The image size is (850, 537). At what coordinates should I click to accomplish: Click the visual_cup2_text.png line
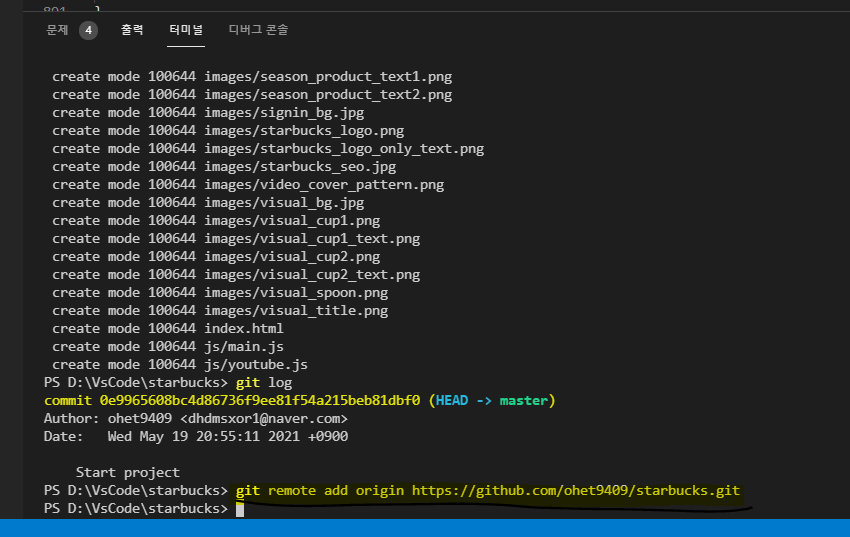point(236,275)
